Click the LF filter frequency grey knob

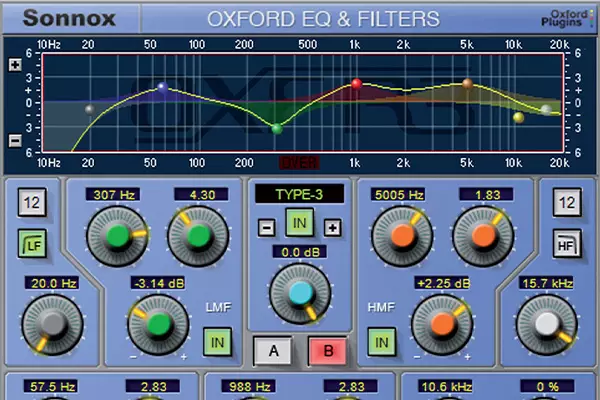coord(52,325)
